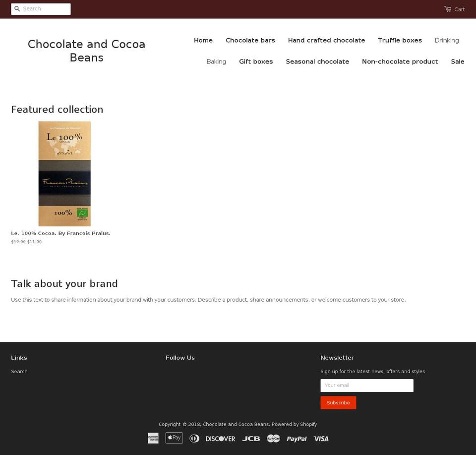This screenshot has width=476, height=455.
Task: Click the MasterCard payment icon
Action: [x=273, y=439]
